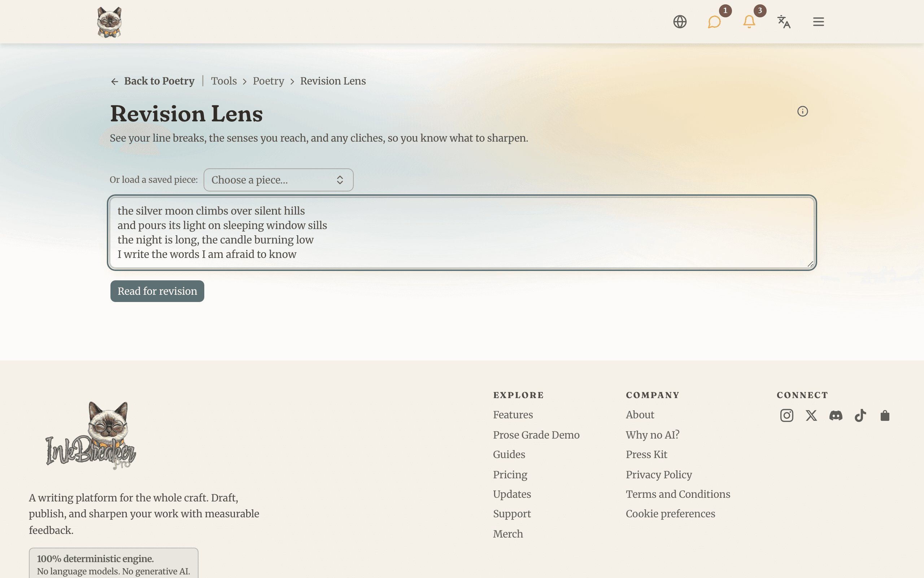
Task: Click the EXPLORE footer heading
Action: click(x=519, y=395)
